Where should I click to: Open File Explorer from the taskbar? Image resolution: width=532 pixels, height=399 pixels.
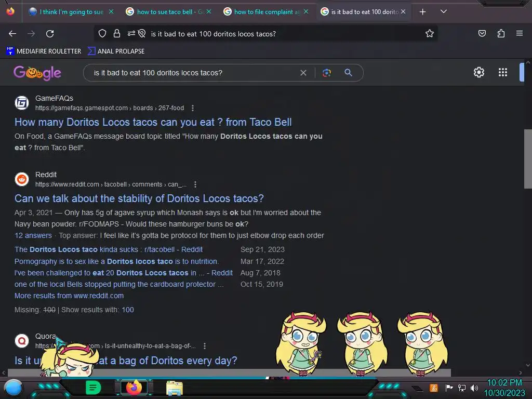pos(174,388)
